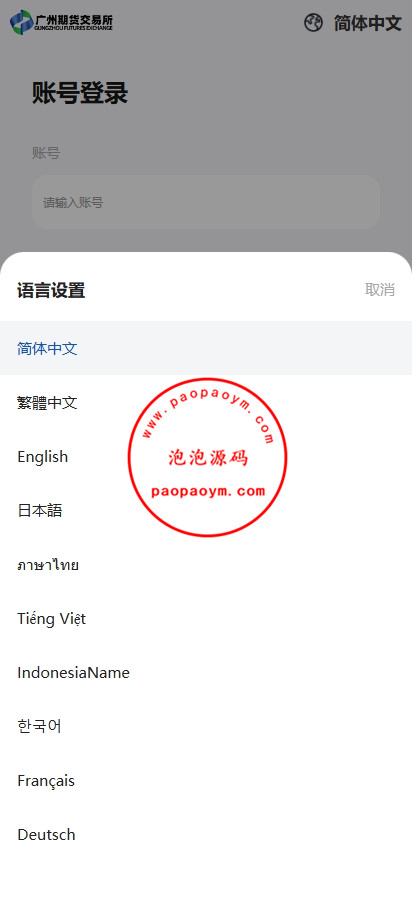This screenshot has height=915, width=412.
Task: Select 简体中文 from the language list
Action: pos(206,348)
